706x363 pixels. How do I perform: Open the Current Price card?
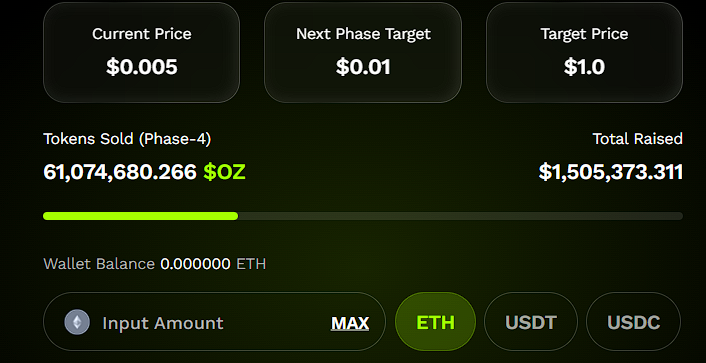(x=141, y=53)
